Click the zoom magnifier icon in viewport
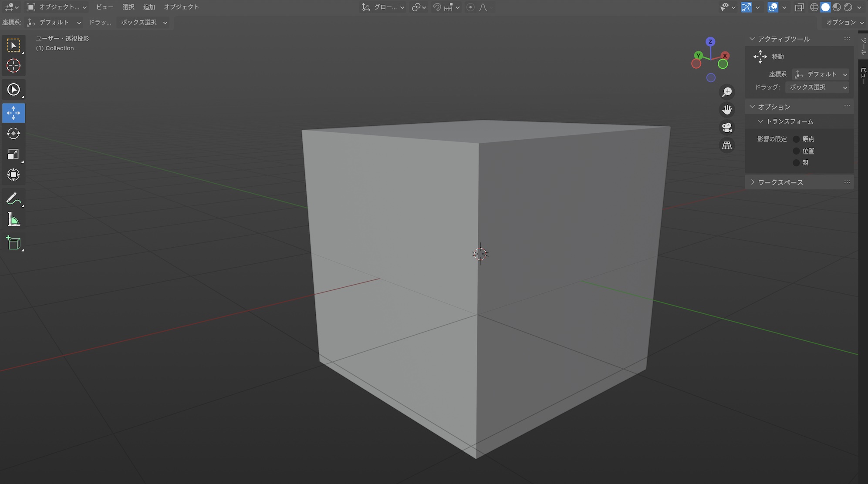This screenshot has height=484, width=868. [727, 92]
